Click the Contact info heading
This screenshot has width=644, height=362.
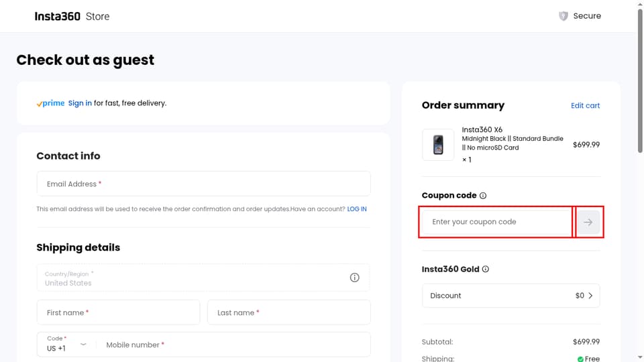[x=68, y=156]
